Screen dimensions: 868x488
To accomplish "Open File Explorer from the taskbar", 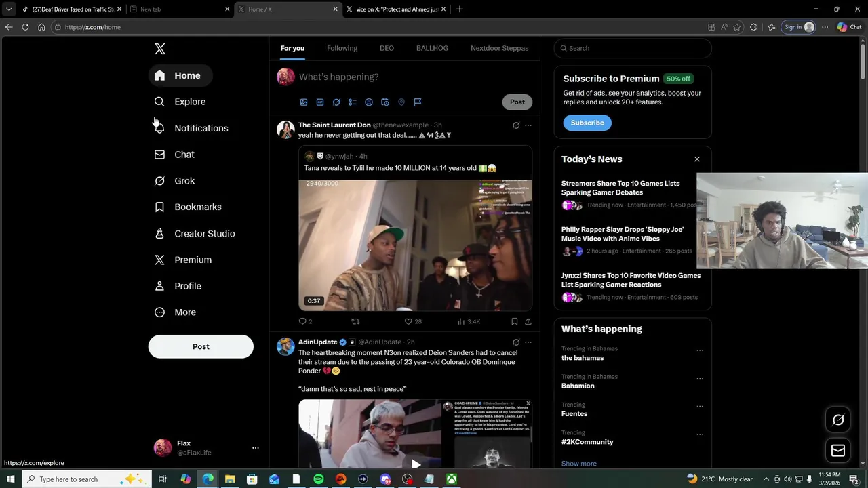I will tap(230, 479).
